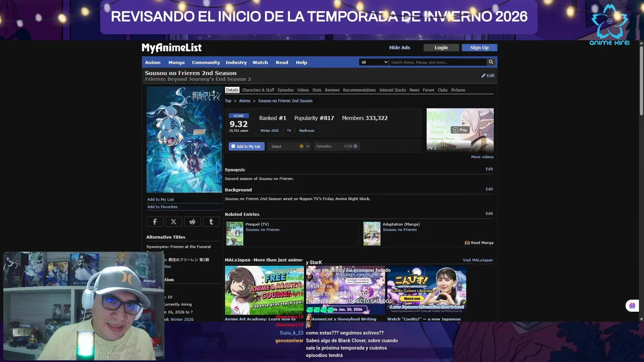Click the manga adaptation thumbnail
The height and width of the screenshot is (362, 644).
372,234
